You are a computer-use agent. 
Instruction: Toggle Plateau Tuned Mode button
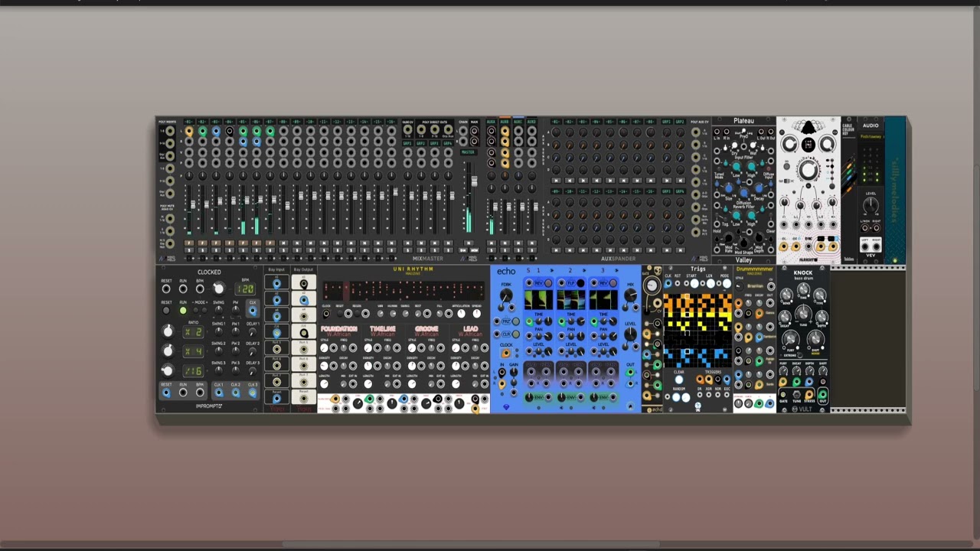719,169
